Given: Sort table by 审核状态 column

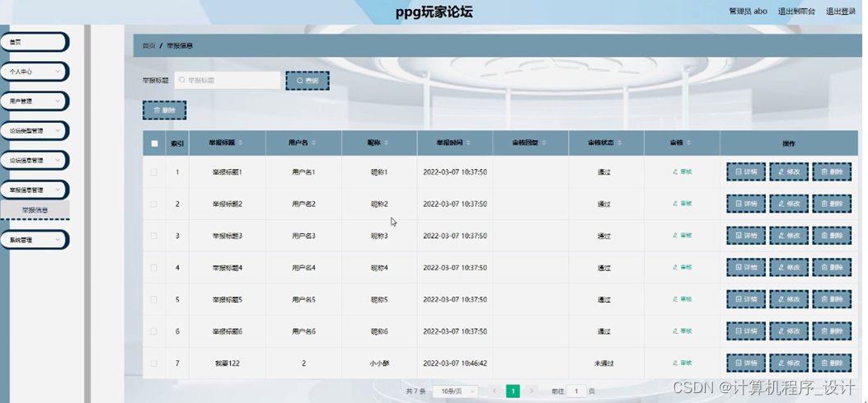Looking at the screenshot, I should tap(619, 143).
